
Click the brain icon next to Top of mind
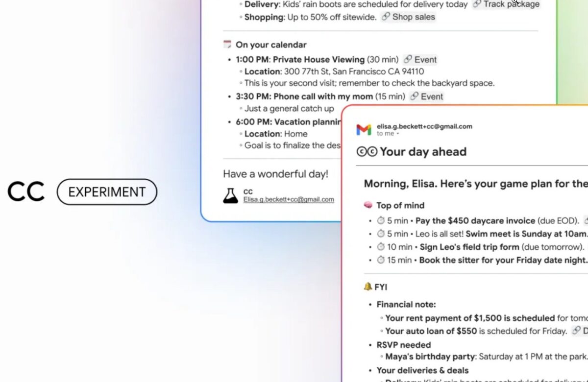368,205
